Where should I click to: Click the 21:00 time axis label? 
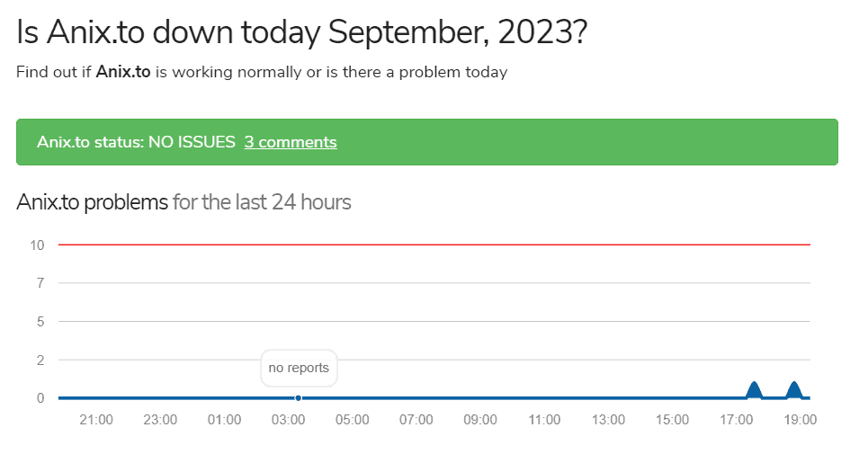pyautogui.click(x=96, y=420)
